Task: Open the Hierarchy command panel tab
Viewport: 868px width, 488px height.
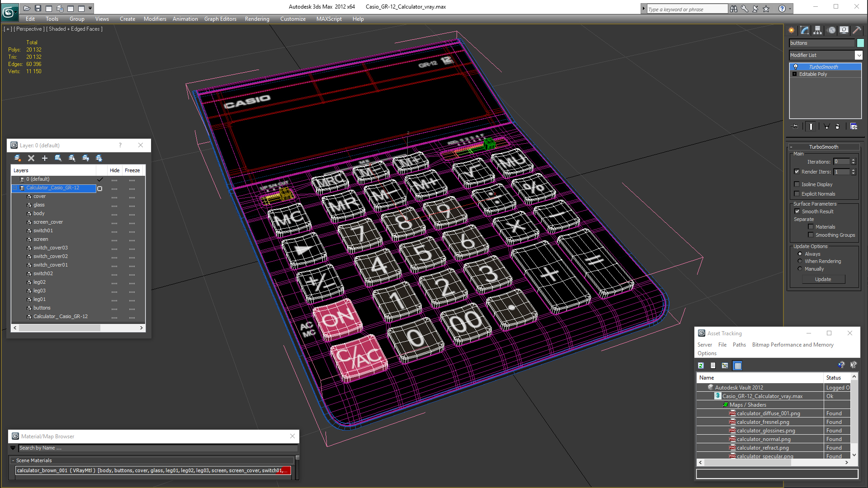Action: pyautogui.click(x=818, y=30)
